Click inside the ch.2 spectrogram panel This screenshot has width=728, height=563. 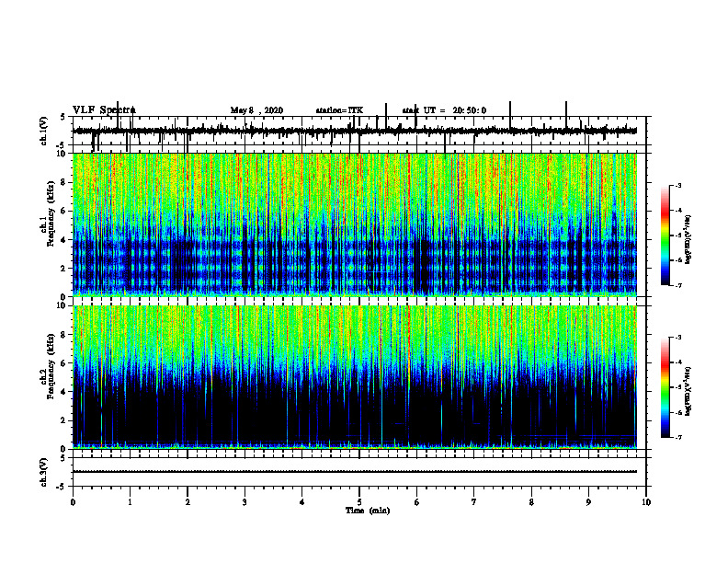pyautogui.click(x=355, y=377)
